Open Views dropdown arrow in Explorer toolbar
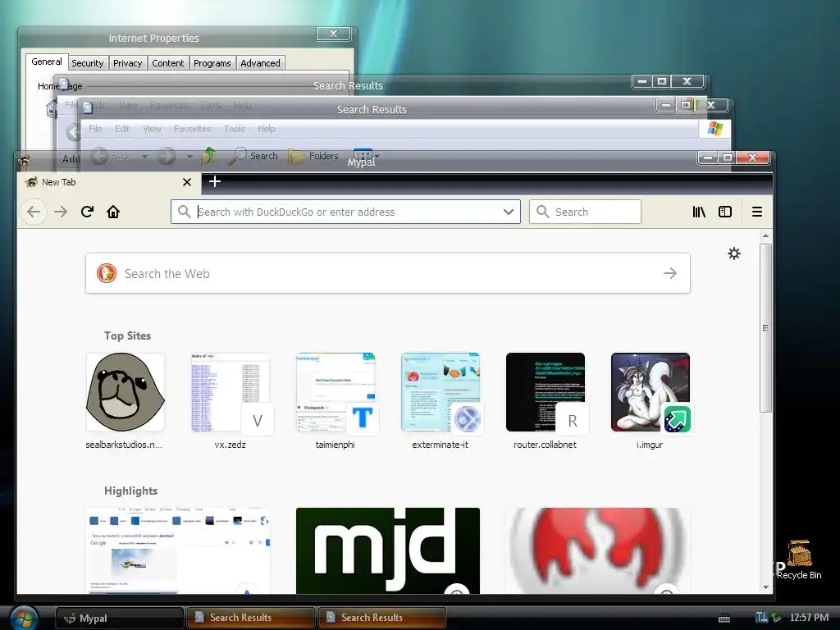Image resolution: width=840 pixels, height=630 pixels. point(377,156)
